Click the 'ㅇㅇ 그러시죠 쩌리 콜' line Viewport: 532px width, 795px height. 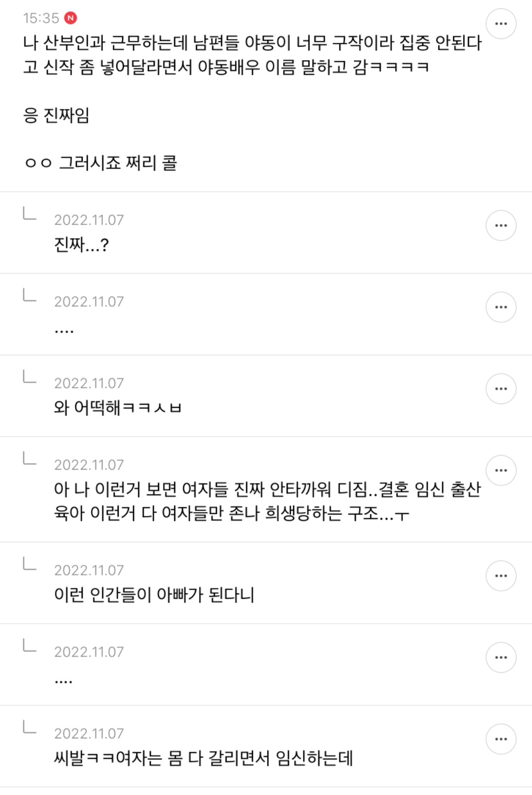coord(100,163)
